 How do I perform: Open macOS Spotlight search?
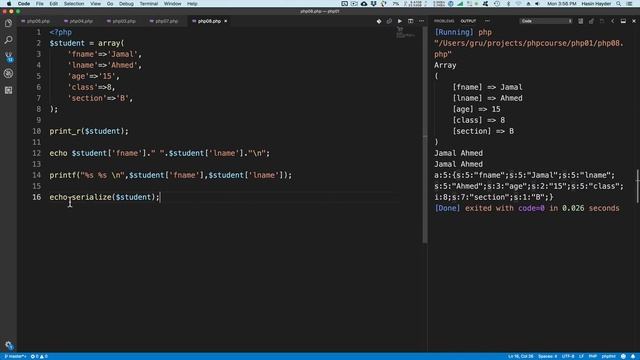(619, 4)
